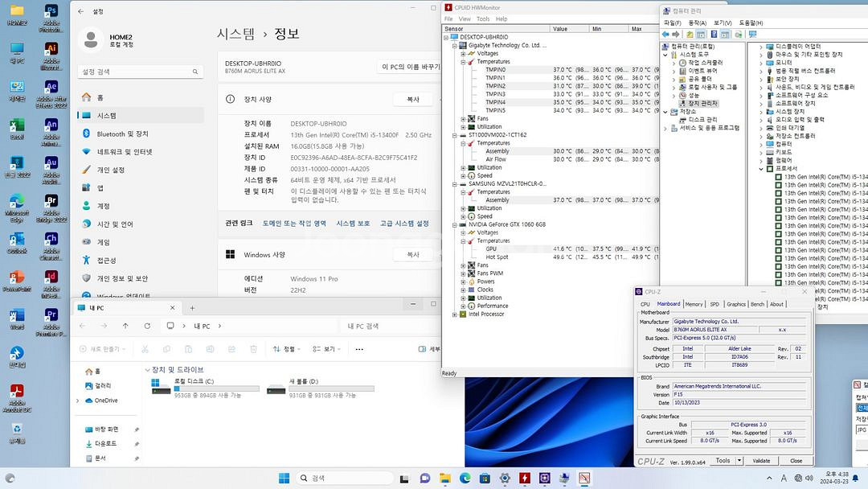
Task: Expand NVIDIA Fans PWM node
Action: pos(464,273)
